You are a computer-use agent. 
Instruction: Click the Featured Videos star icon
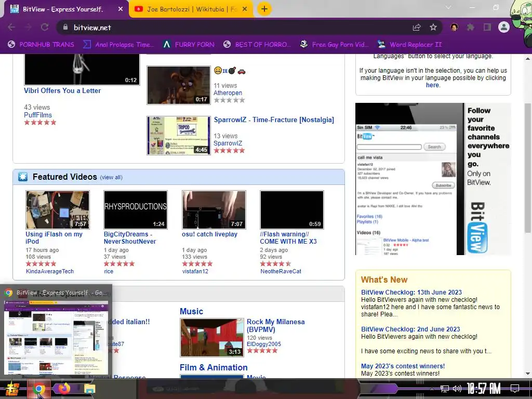point(23,177)
